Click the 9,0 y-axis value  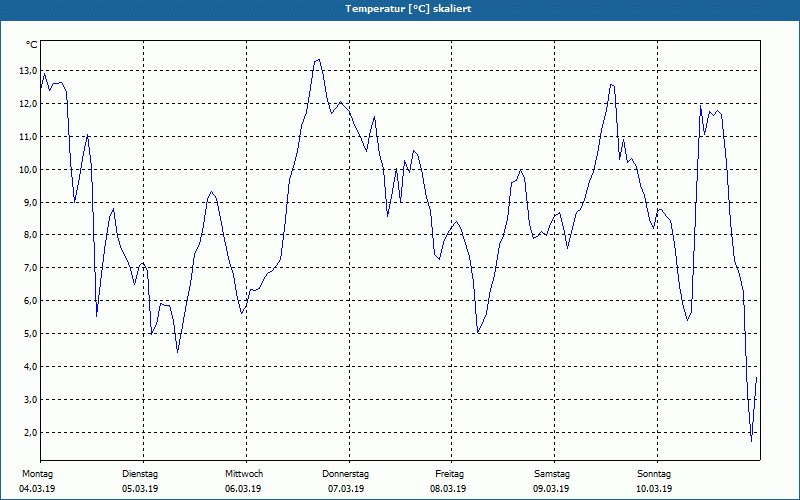[x=30, y=203]
